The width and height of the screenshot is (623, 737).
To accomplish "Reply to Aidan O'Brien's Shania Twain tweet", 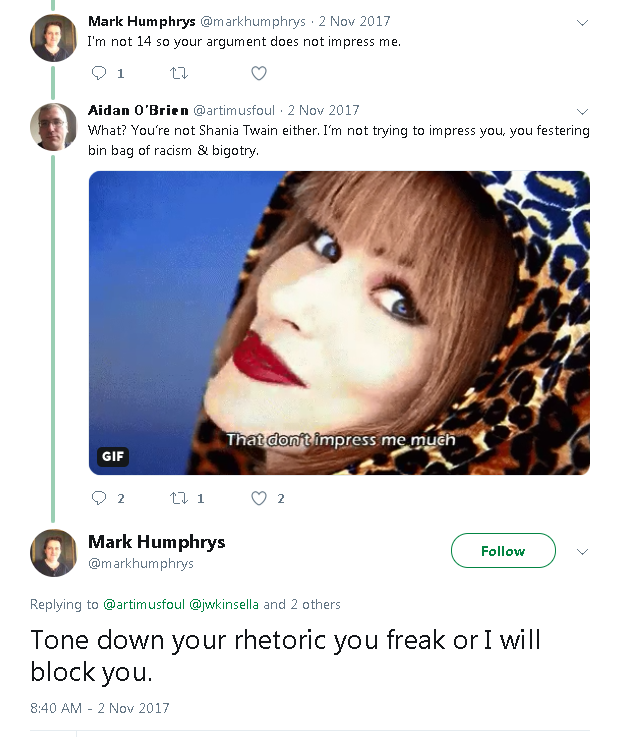I will pyautogui.click(x=99, y=498).
